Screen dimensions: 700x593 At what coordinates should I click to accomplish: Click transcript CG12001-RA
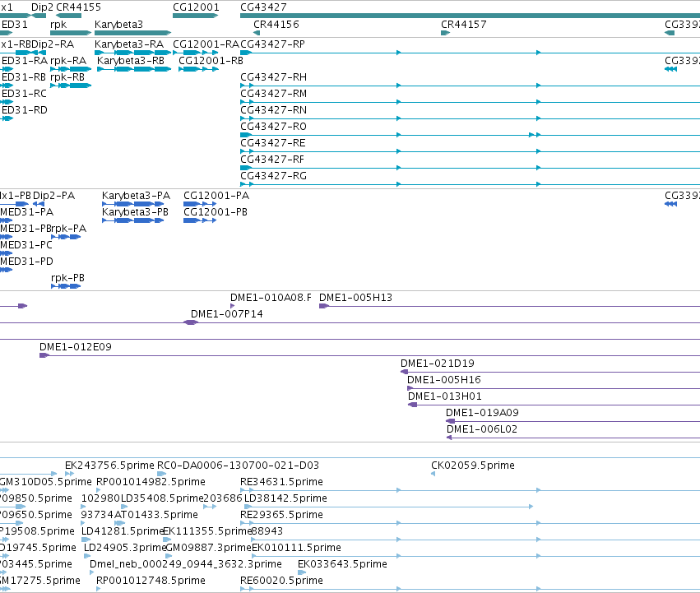[195, 53]
